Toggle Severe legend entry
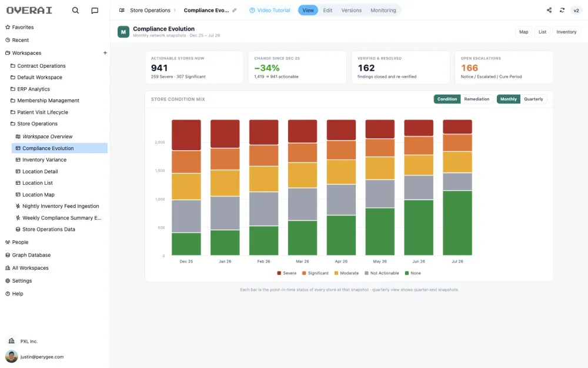The width and height of the screenshot is (588, 368). [287, 273]
